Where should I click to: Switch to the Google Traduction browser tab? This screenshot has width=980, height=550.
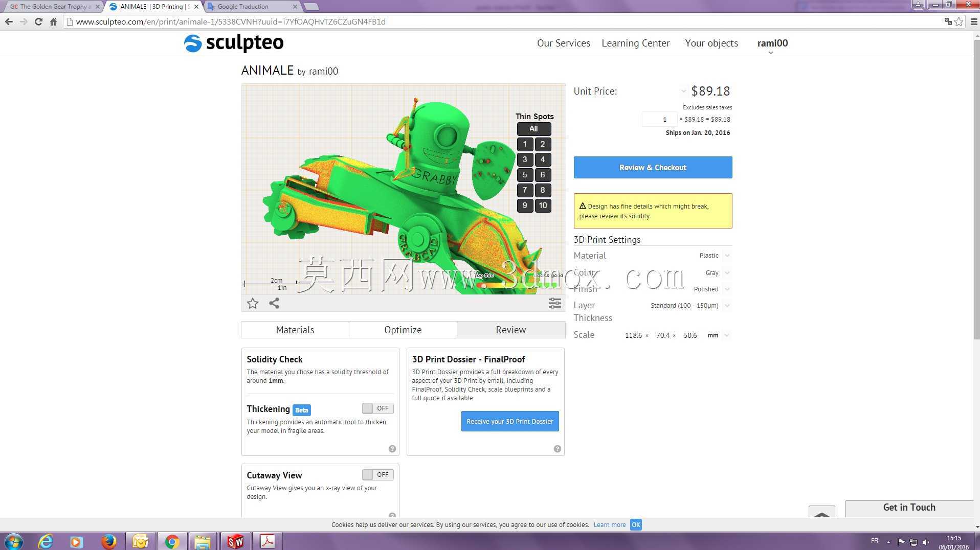pos(251,7)
